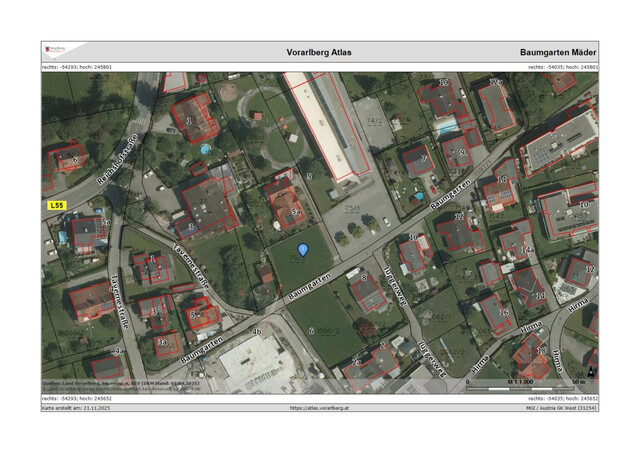Image resolution: width=640 pixels, height=453 pixels.
Task: Open the atlas.vorarlberg.at link
Action: coord(319,408)
